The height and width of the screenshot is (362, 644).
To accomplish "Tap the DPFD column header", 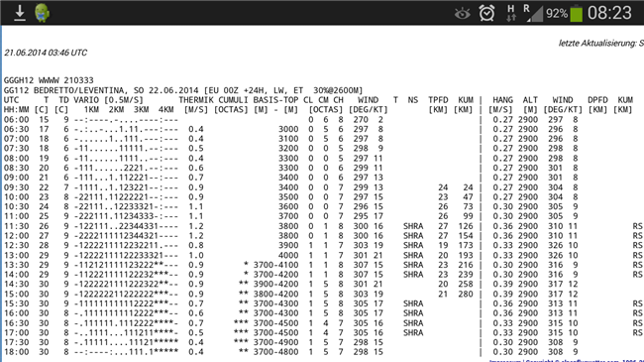I will 597,100.
